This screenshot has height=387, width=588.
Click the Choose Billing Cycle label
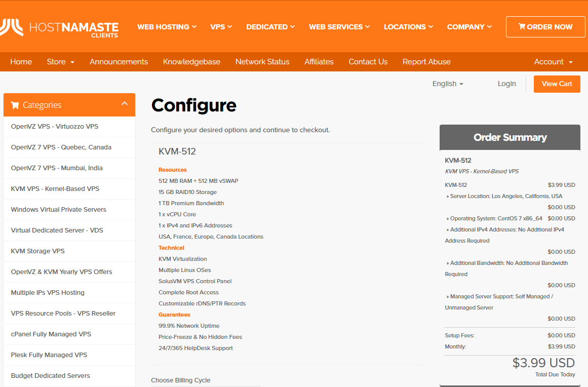[180, 380]
